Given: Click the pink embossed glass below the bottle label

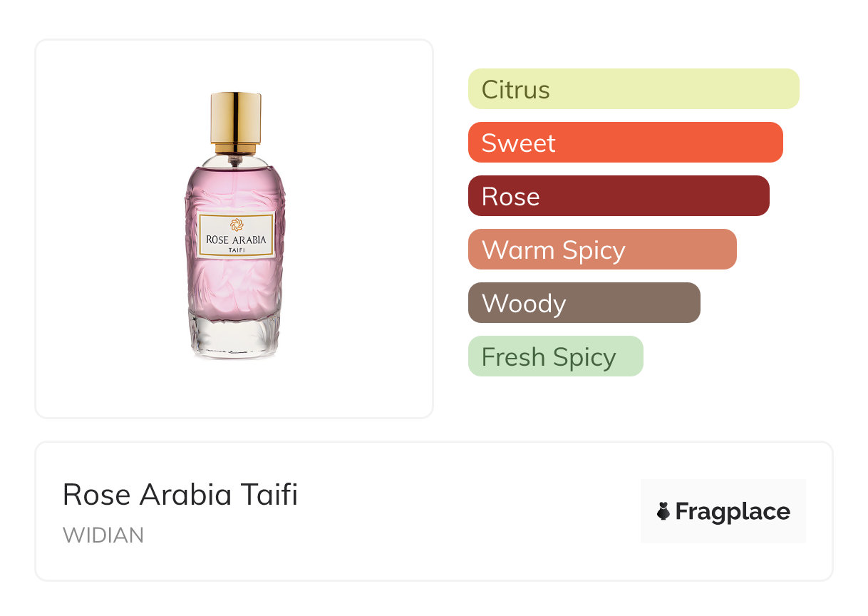Looking at the screenshot, I should click(x=235, y=285).
